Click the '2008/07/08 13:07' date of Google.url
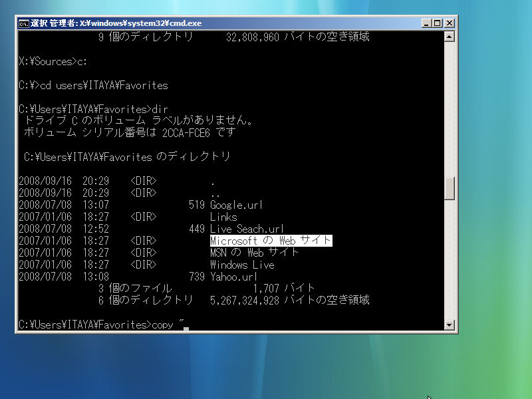532x399 pixels. (64, 205)
